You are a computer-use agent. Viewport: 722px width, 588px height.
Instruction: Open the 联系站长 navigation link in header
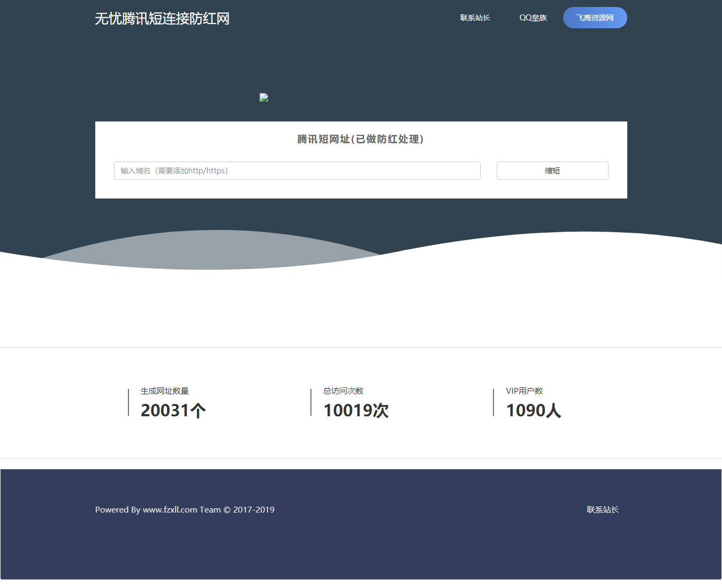tap(475, 18)
